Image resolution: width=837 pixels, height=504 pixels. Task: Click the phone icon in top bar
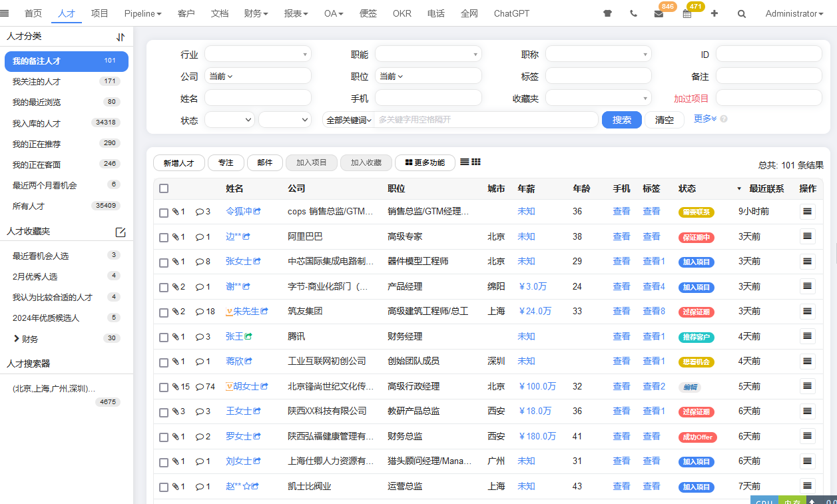coord(633,13)
